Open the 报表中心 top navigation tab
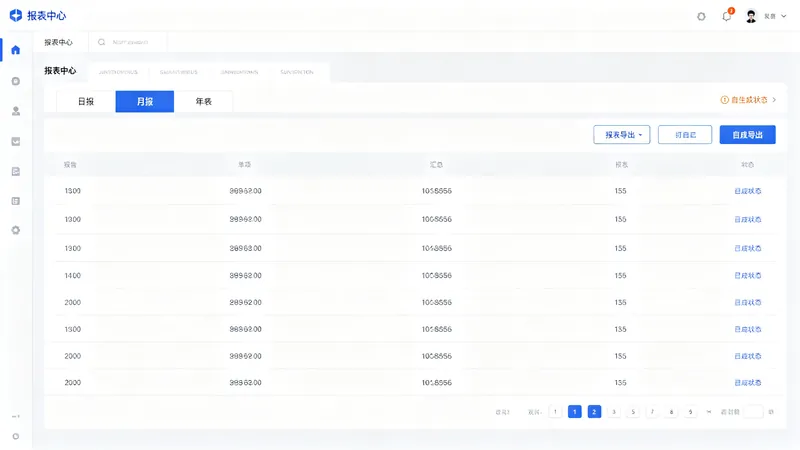Image resolution: width=800 pixels, height=450 pixels. click(x=58, y=42)
